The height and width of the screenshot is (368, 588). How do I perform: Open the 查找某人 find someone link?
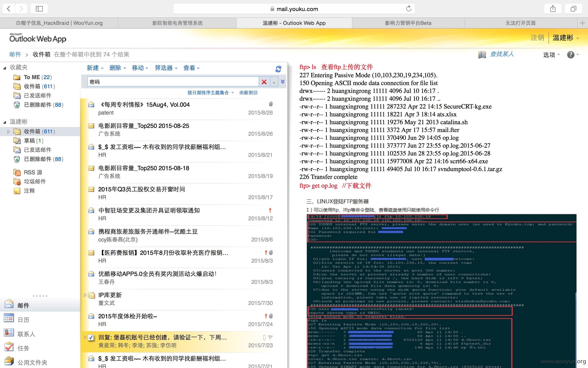[502, 54]
